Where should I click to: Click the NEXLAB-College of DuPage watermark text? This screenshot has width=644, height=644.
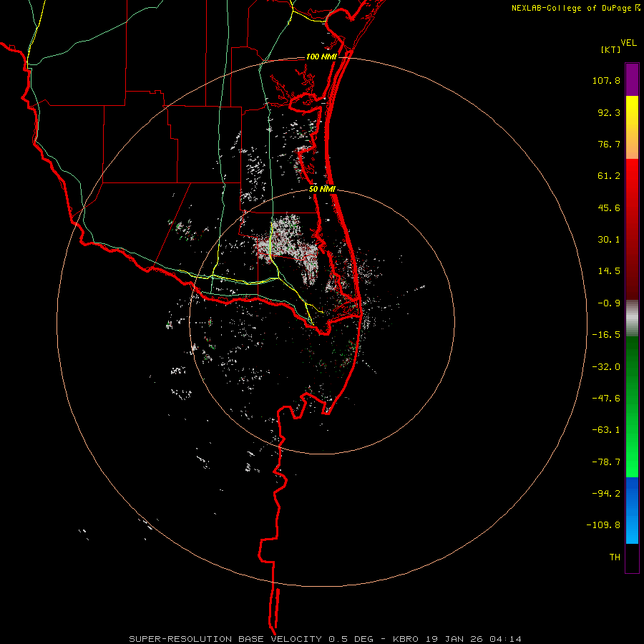[571, 8]
